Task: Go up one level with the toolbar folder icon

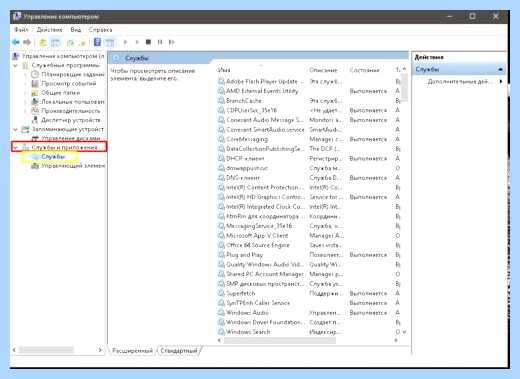Action: 43,42
